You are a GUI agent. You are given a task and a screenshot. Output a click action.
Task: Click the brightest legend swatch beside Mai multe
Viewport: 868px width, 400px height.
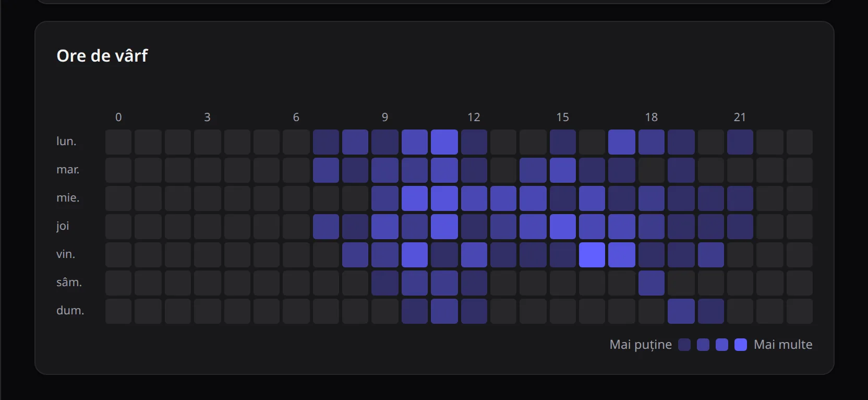click(x=741, y=345)
